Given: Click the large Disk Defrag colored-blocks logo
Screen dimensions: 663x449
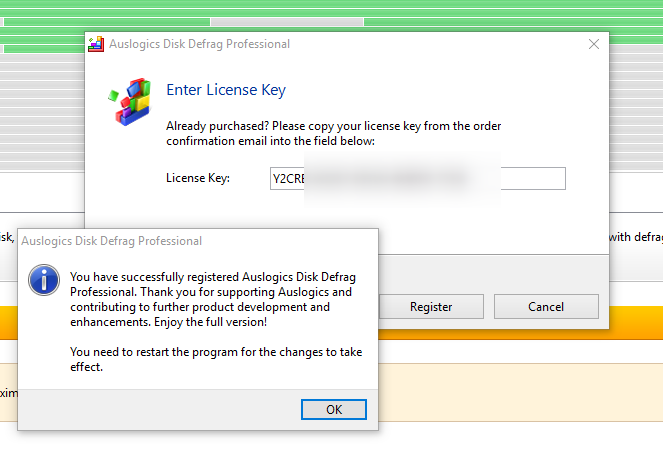Looking at the screenshot, I should click(129, 101).
